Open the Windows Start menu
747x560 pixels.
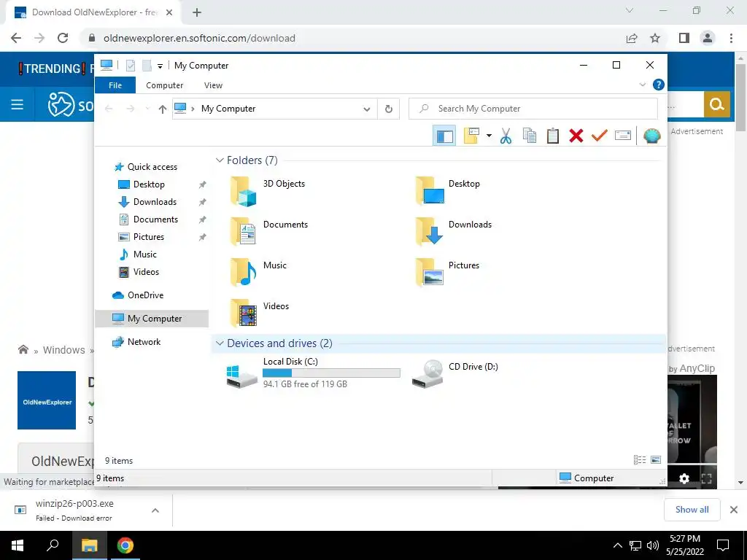point(18,545)
